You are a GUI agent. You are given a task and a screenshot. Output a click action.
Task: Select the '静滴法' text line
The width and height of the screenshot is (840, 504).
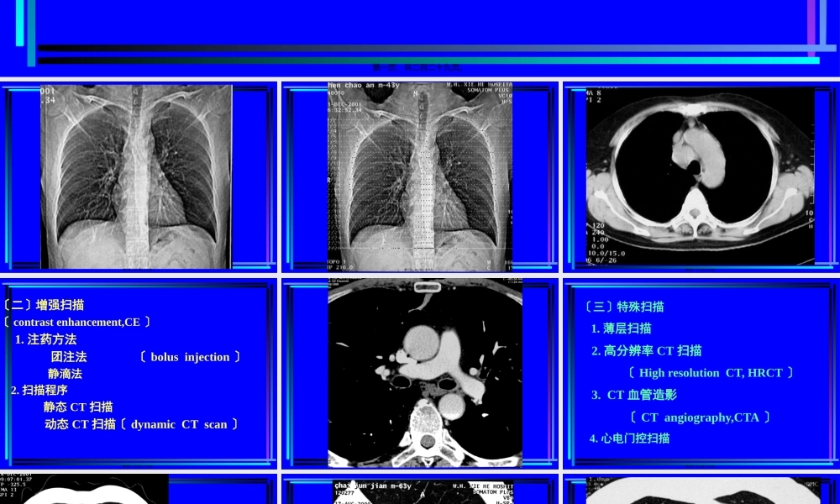pos(65,374)
